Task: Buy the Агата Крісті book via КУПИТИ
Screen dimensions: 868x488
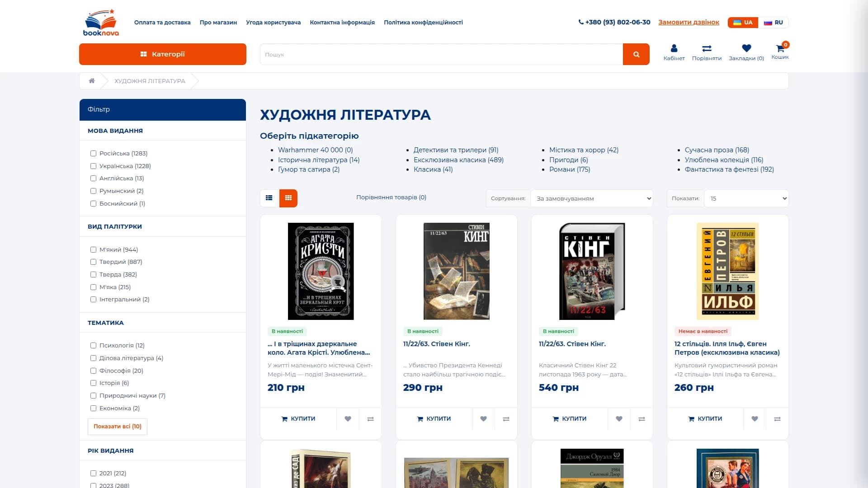Action: pyautogui.click(x=298, y=419)
